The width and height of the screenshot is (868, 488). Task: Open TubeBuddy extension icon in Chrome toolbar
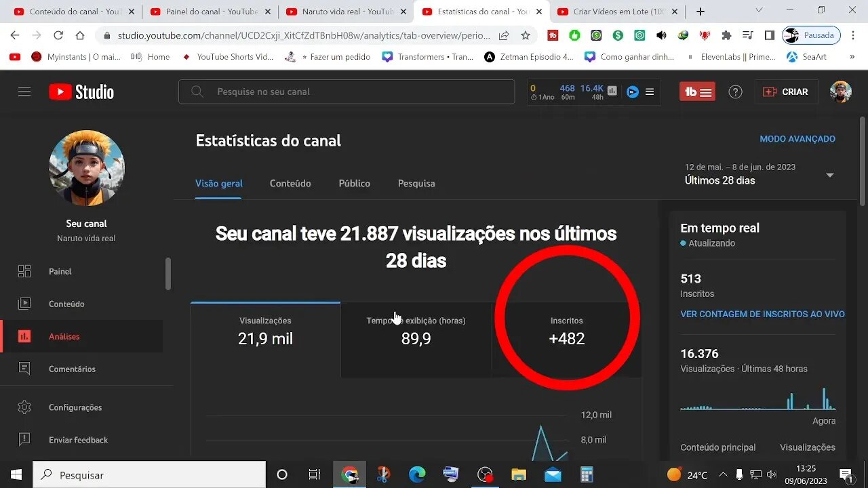point(553,36)
